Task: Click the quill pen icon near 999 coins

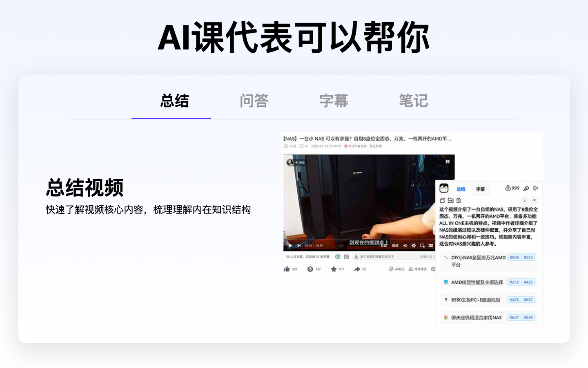Action: 526,188
